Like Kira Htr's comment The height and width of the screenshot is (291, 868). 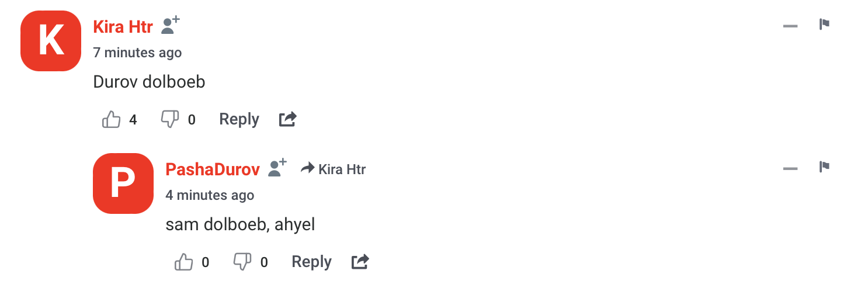coord(112,120)
